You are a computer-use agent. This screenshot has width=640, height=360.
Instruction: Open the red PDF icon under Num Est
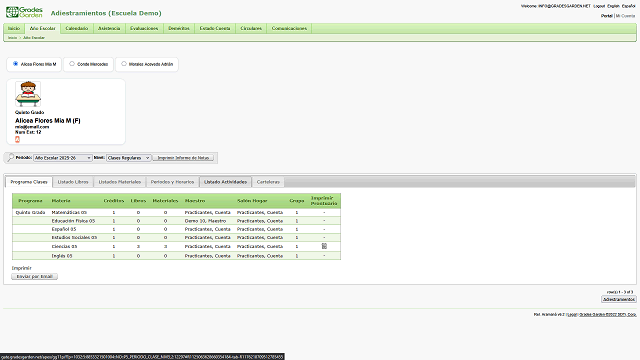click(17, 140)
